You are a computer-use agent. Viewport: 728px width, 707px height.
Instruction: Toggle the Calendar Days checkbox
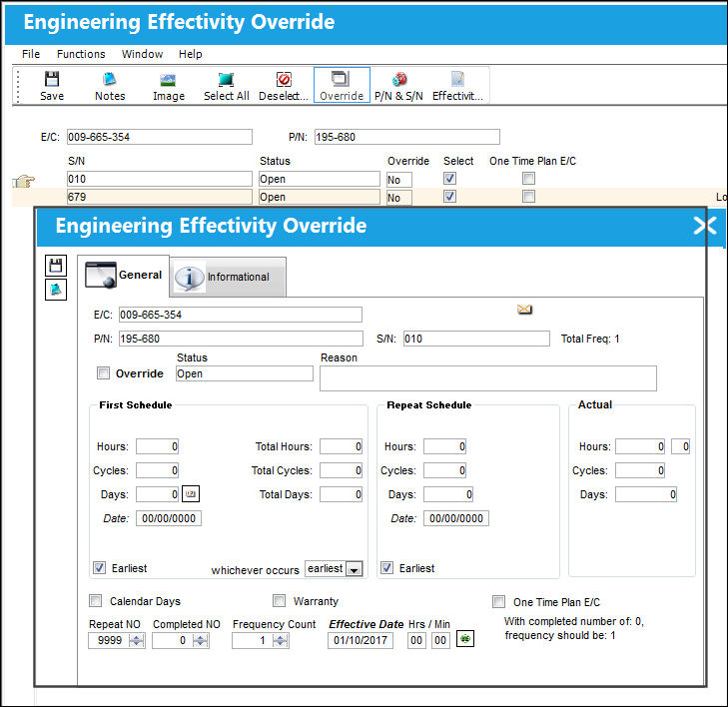click(95, 601)
